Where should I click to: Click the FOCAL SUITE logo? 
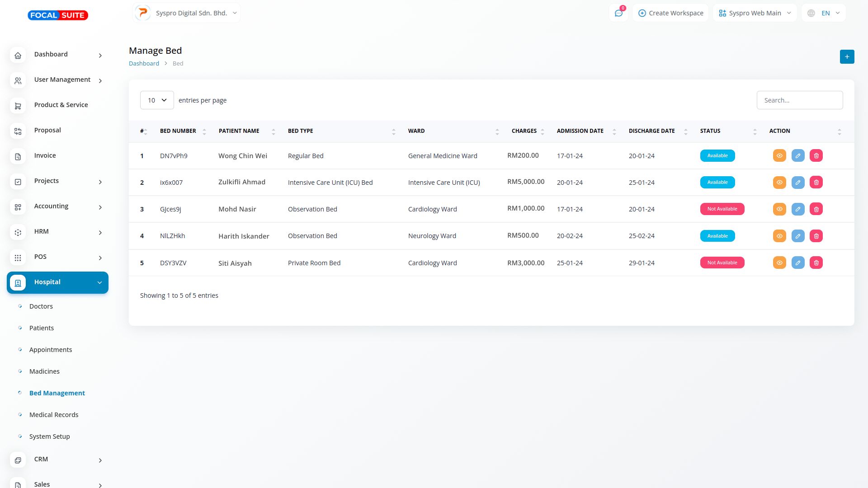tap(58, 15)
